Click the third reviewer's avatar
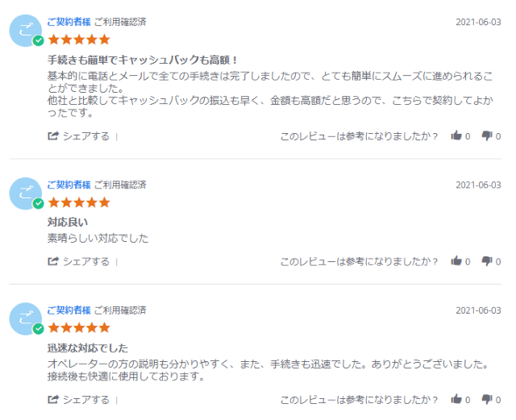The height and width of the screenshot is (420, 516). click(26, 318)
